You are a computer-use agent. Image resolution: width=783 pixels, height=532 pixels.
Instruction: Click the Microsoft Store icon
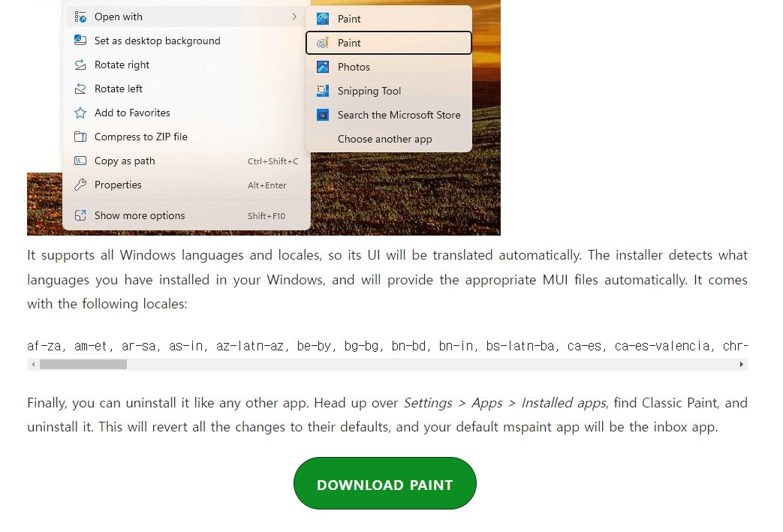pos(323,115)
